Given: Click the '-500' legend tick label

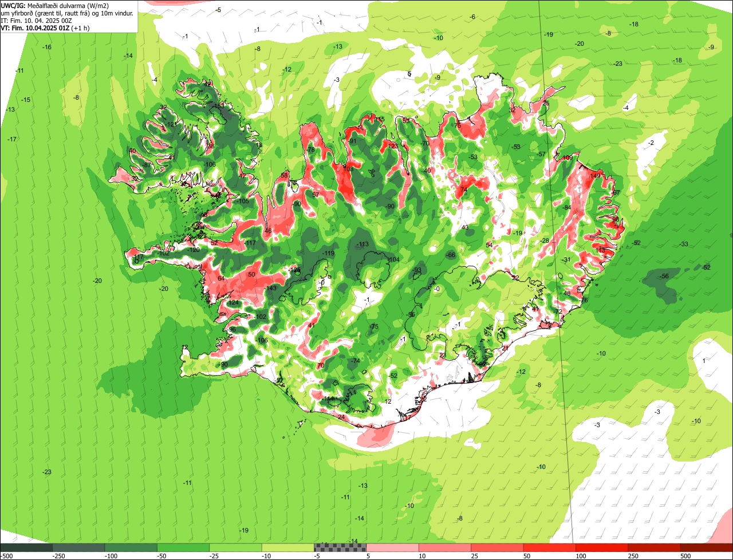Looking at the screenshot, I should point(6,556).
